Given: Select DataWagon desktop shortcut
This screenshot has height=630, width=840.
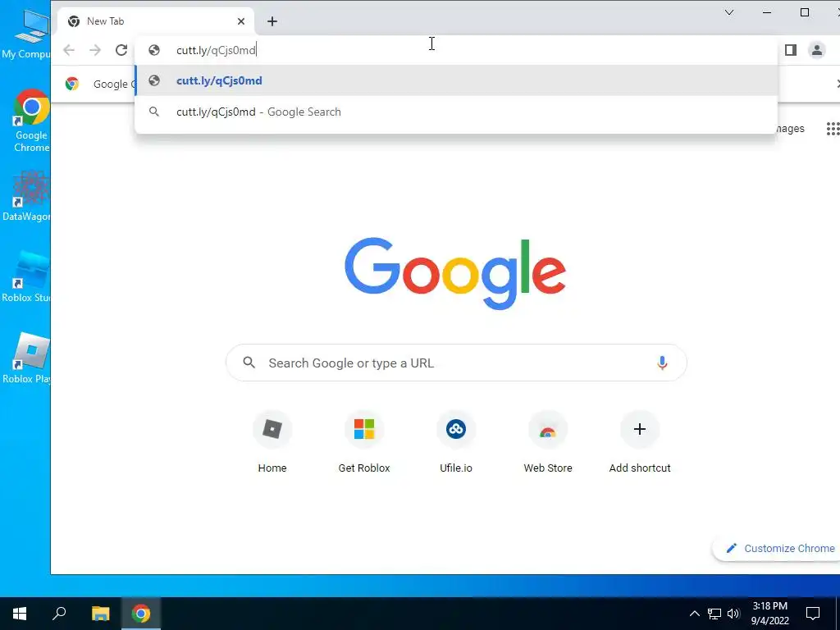Looking at the screenshot, I should 25,196.
